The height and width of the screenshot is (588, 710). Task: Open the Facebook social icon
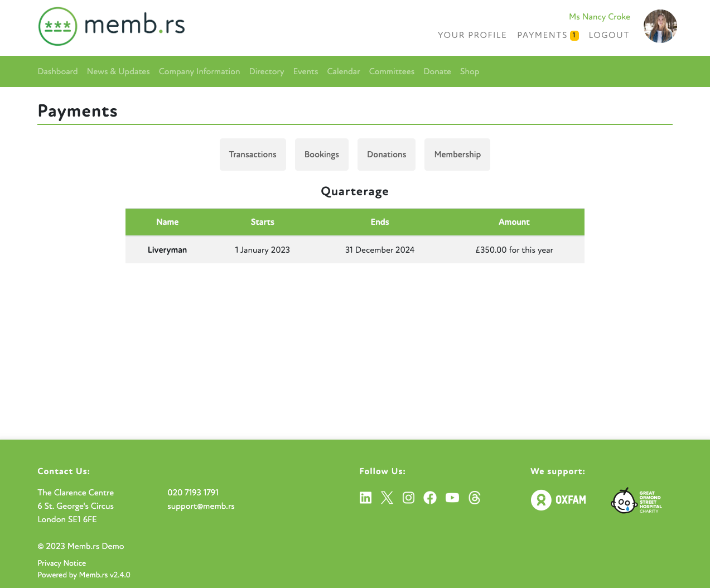tap(430, 497)
